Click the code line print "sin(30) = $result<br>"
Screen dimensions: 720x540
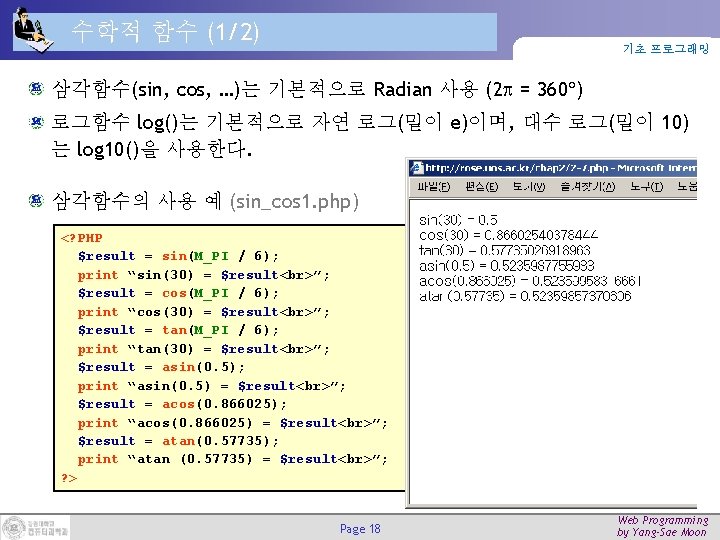point(203,275)
